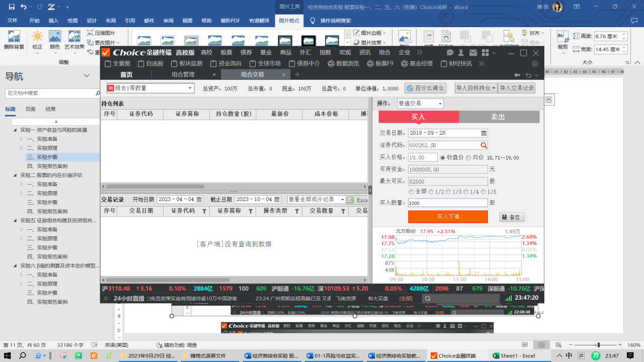The image size is (644, 362).
Task: Switch to the 组合管理 tab
Action: click(183, 74)
